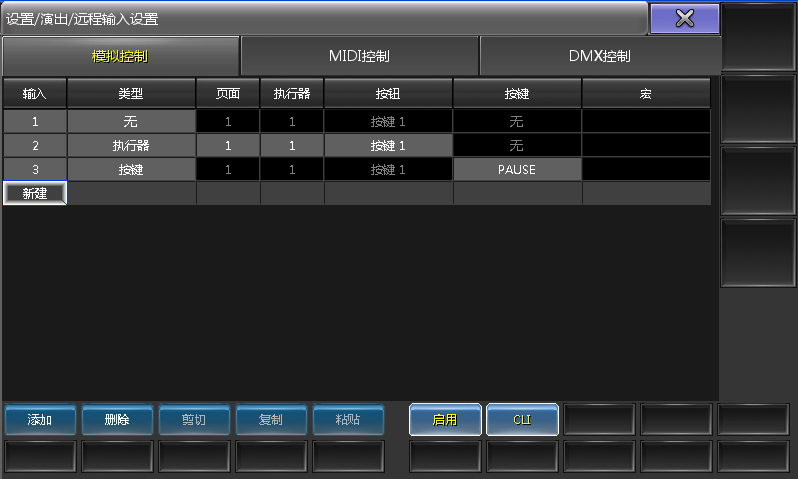Open type cell 按键 in row 3
This screenshot has width=798, height=479.
[131, 170]
